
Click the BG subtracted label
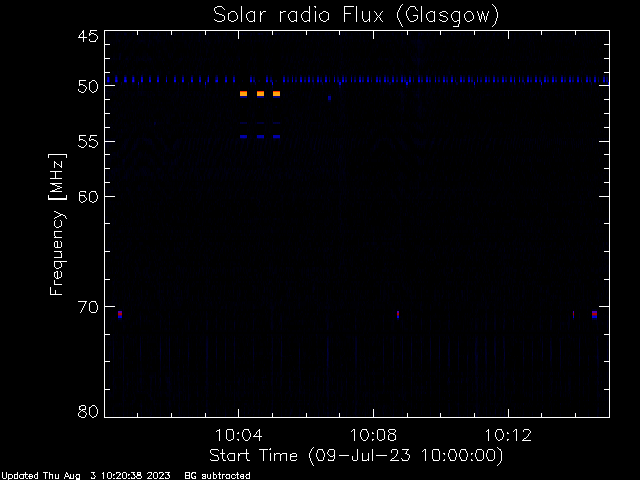pyautogui.click(x=218, y=476)
